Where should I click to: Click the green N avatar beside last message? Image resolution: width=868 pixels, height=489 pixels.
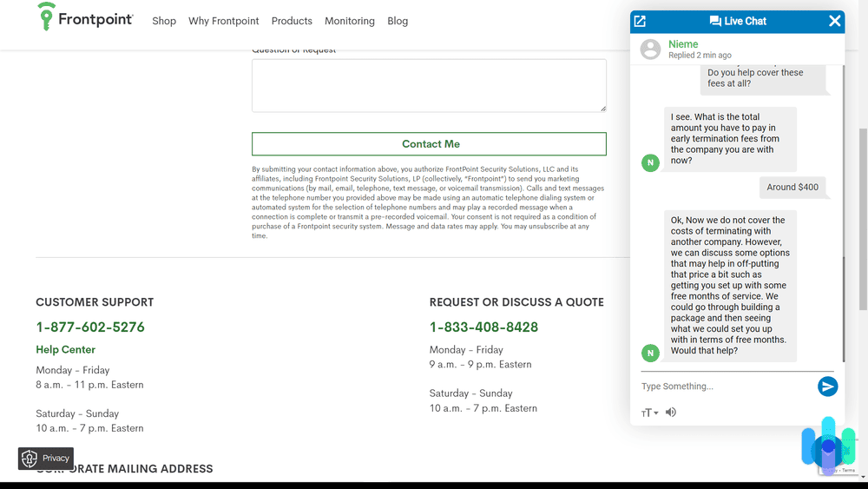(650, 353)
